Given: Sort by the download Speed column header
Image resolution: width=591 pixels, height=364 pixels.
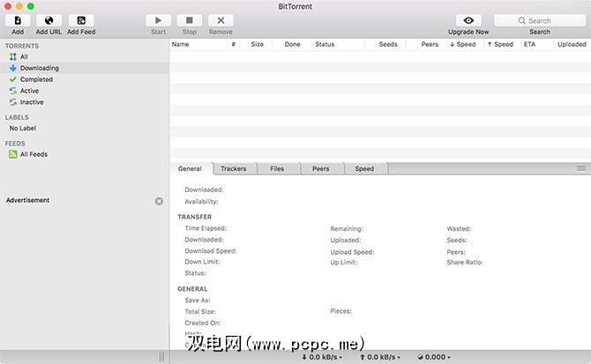Looking at the screenshot, I should tap(463, 44).
